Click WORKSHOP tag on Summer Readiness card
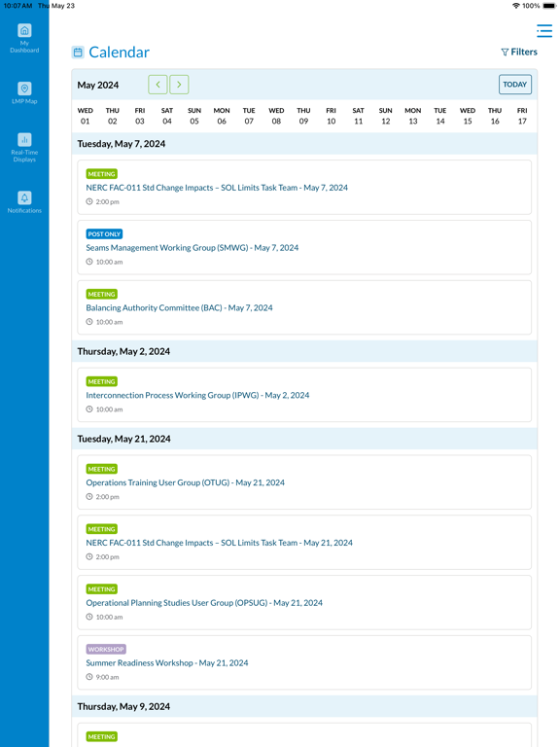560x747 pixels. pyautogui.click(x=106, y=650)
